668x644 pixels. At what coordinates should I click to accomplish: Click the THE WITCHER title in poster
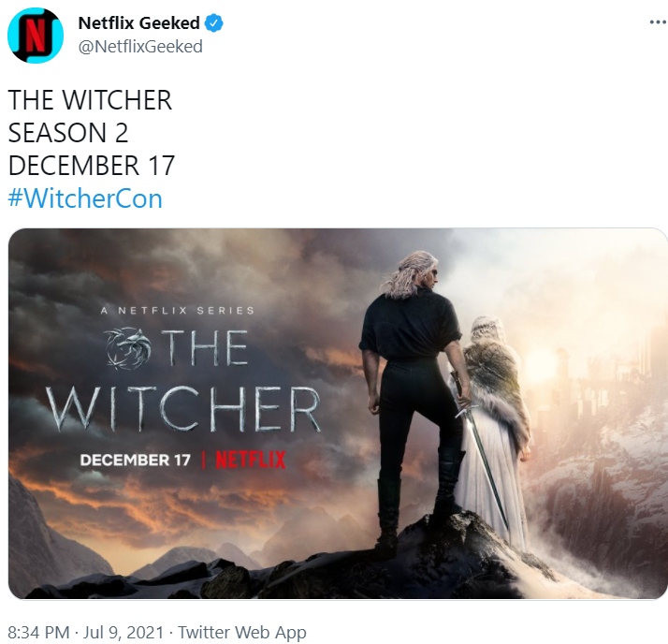click(183, 379)
